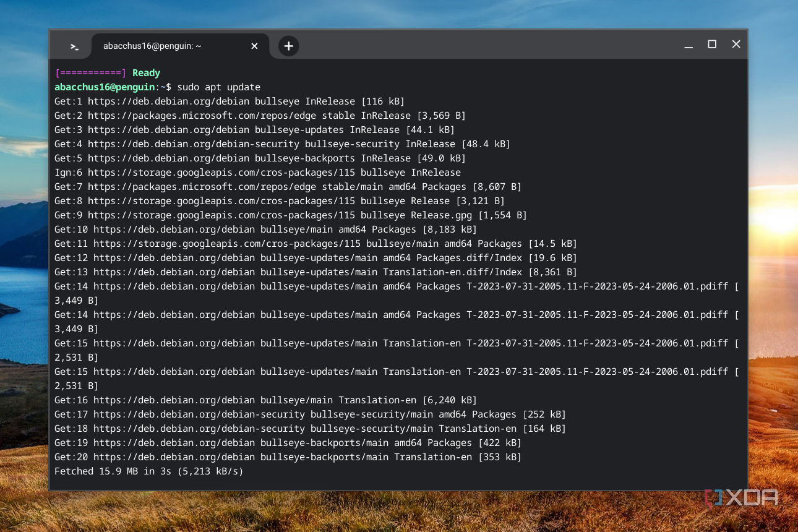Click the Get:13 Translation-en.diff/Index line
798x532 pixels.
point(315,272)
